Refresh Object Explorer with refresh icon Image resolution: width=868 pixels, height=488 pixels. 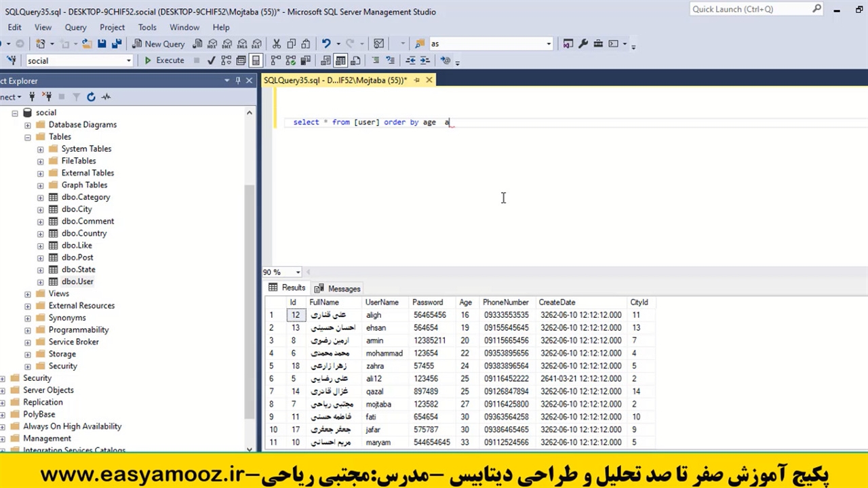(x=91, y=97)
